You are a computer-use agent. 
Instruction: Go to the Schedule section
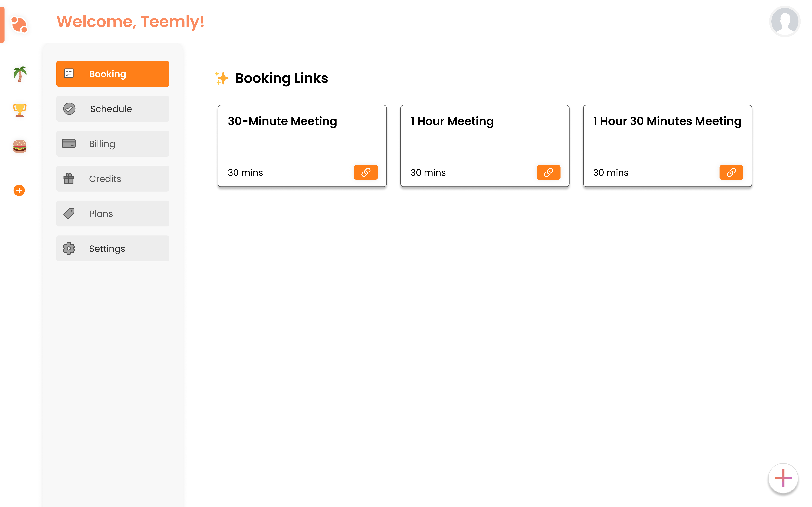pyautogui.click(x=113, y=109)
